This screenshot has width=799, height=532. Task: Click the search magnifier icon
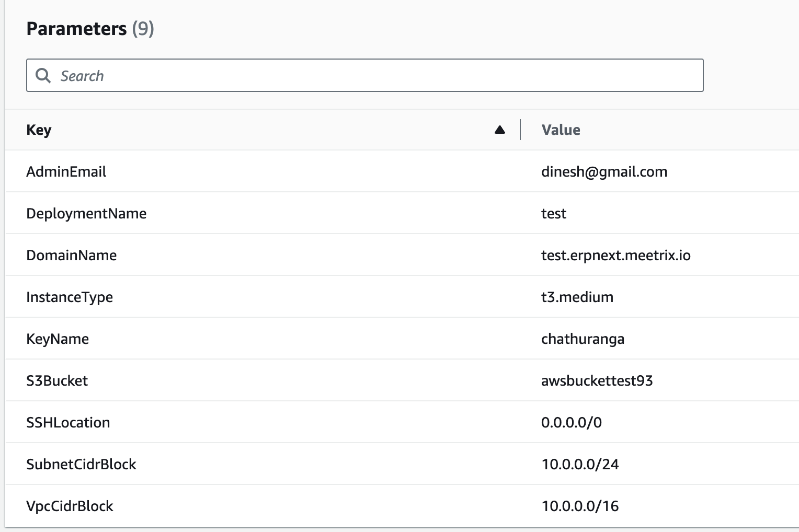click(43, 75)
